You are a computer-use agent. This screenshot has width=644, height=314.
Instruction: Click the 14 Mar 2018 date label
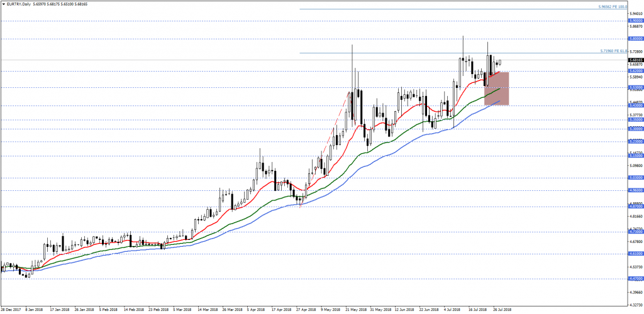pos(208,310)
